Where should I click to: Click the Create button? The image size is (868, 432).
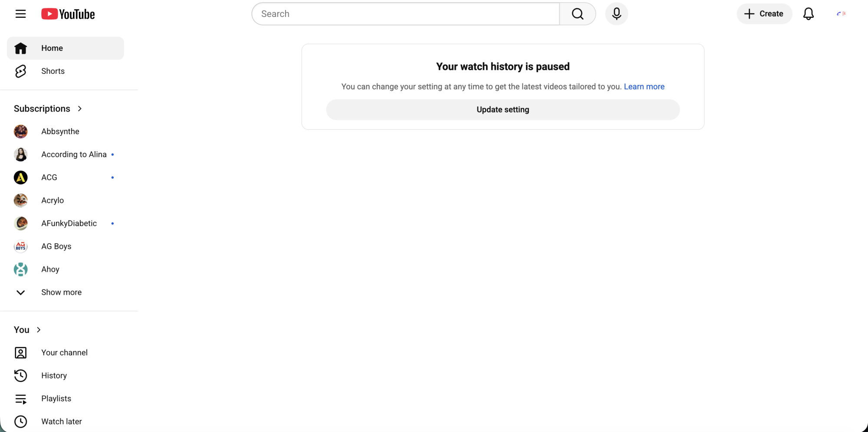[764, 14]
